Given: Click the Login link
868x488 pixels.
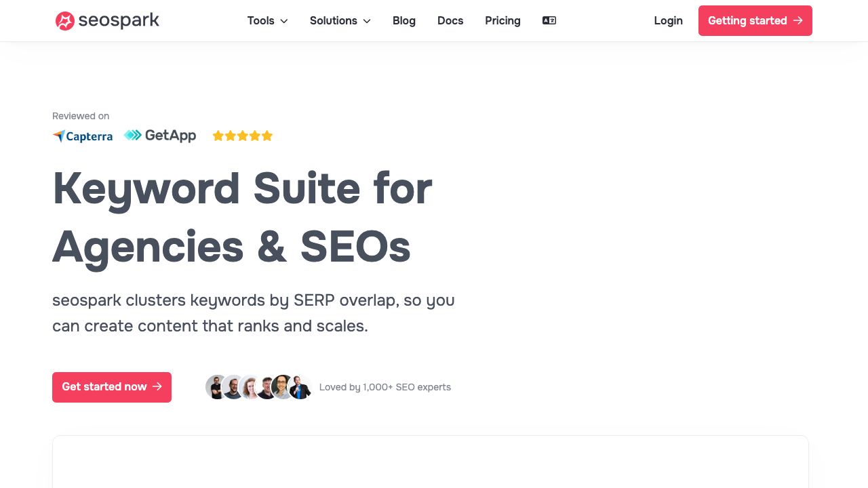Looking at the screenshot, I should 668,21.
